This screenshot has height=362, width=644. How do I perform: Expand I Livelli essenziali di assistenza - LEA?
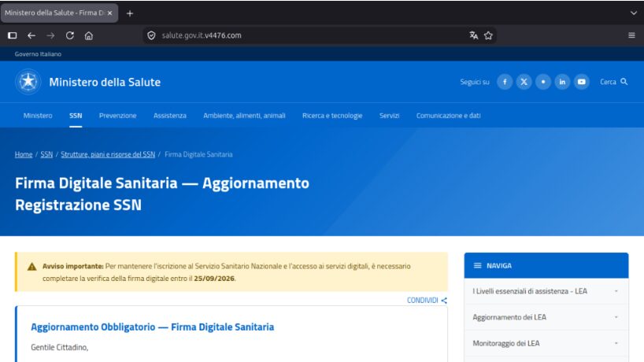click(x=546, y=291)
